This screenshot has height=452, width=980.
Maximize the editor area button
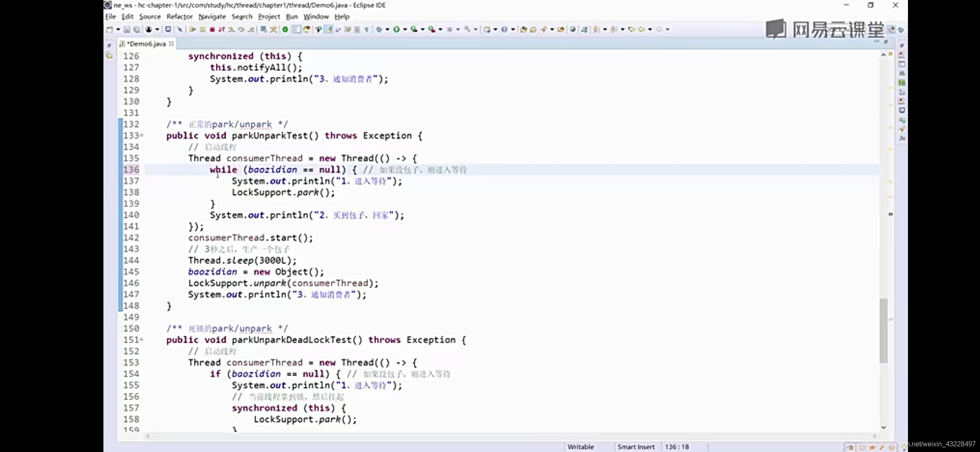(x=886, y=41)
